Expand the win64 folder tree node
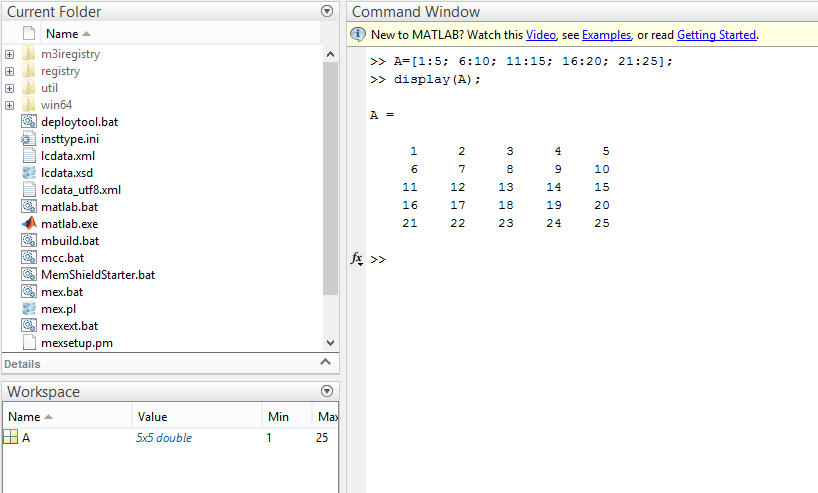The width and height of the screenshot is (818, 493). click(9, 105)
